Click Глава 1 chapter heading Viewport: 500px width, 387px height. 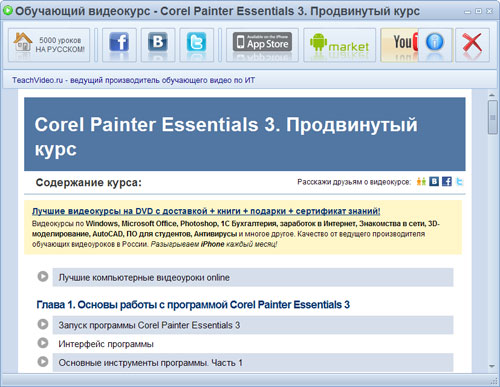pos(193,305)
